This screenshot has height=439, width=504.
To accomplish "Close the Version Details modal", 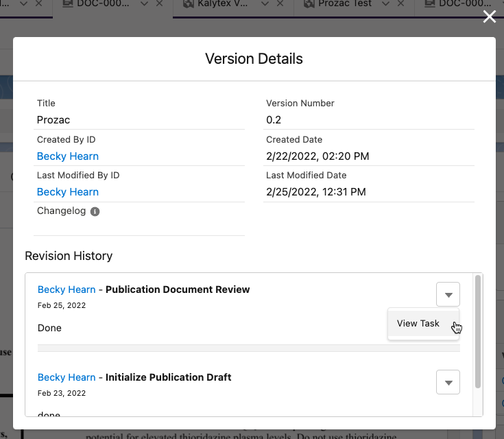I will click(x=489, y=17).
